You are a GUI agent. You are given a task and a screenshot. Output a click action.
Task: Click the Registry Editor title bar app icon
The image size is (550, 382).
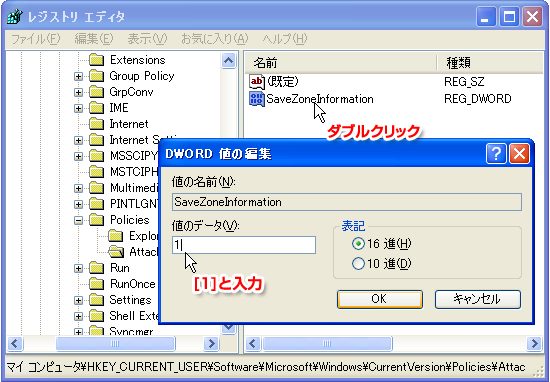coord(15,16)
